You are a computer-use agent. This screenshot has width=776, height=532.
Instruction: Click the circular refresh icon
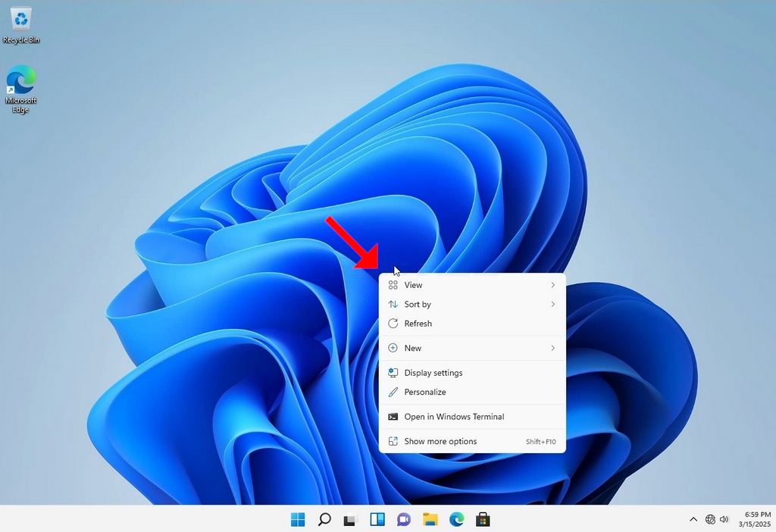(393, 324)
